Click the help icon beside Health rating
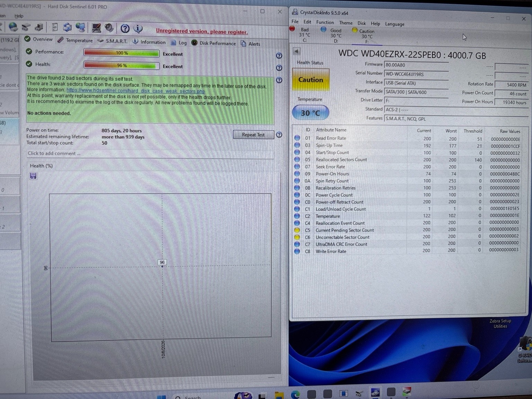 tap(279, 68)
